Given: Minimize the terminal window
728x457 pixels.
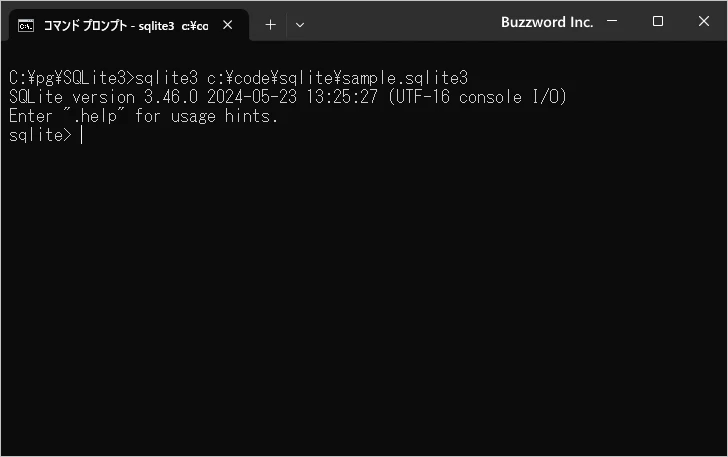Looking at the screenshot, I should pos(612,21).
